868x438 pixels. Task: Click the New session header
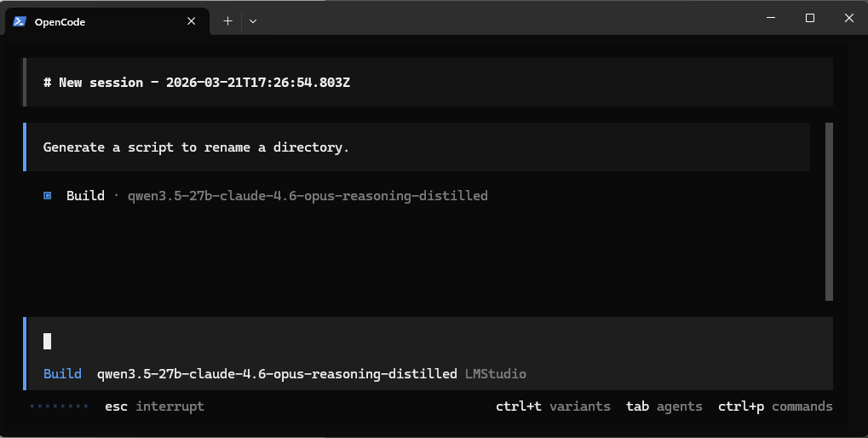(197, 83)
